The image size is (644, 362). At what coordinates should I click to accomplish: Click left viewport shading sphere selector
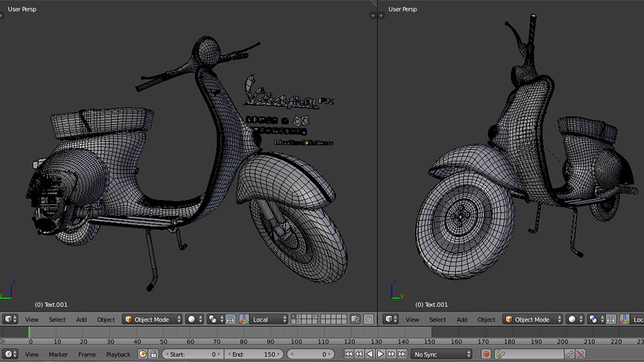pos(195,319)
